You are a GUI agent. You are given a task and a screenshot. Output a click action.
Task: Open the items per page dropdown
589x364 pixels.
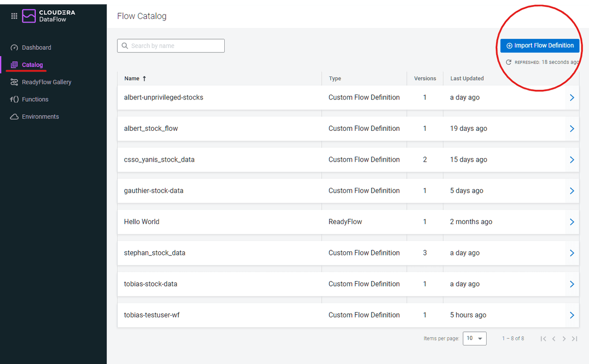(474, 338)
